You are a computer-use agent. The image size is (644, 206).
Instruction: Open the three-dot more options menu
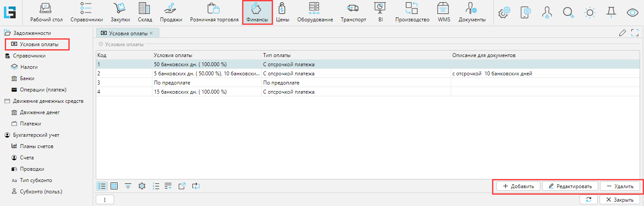105,199
